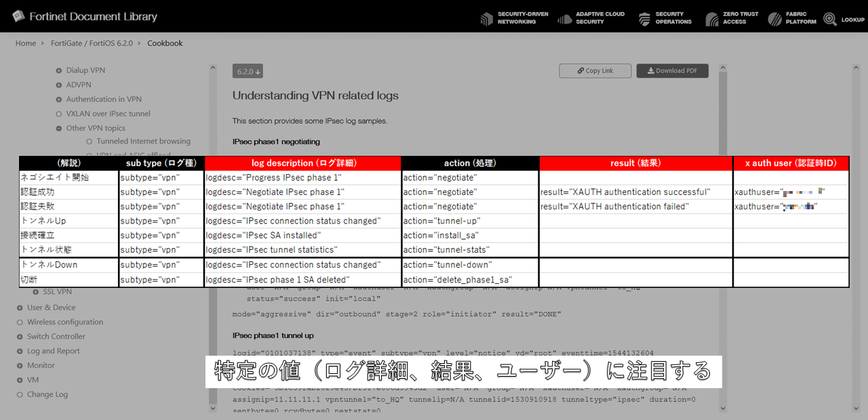Click the sub type table header
Image resolution: width=868 pixels, height=420 pixels.
[161, 163]
